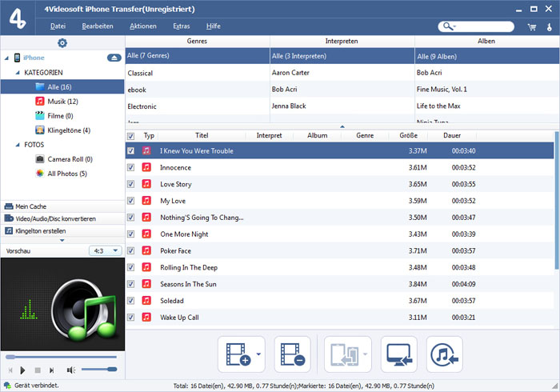Viewport: 560px width, 392px height.
Task: Click the Alle folder icon
Action: pyautogui.click(x=40, y=86)
